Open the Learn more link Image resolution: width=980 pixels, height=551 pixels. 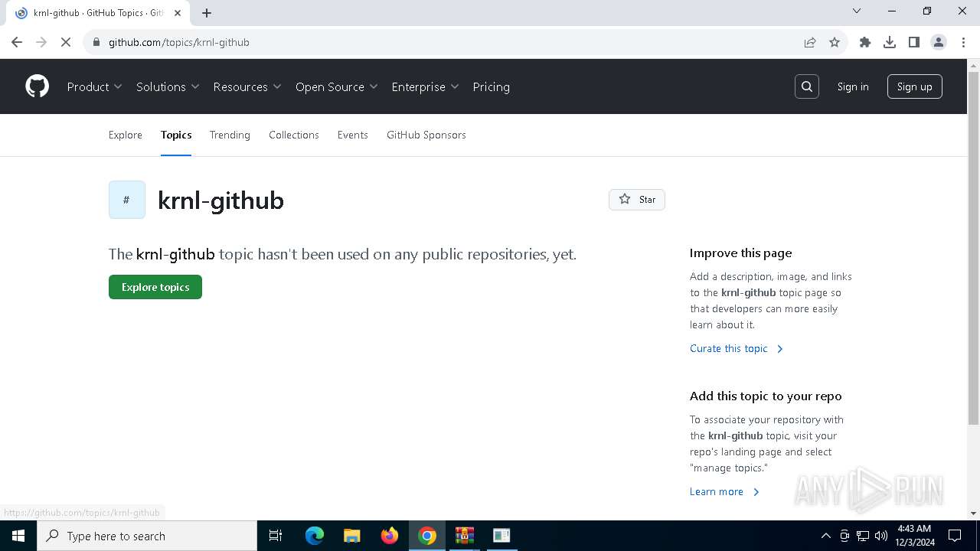tap(724, 491)
